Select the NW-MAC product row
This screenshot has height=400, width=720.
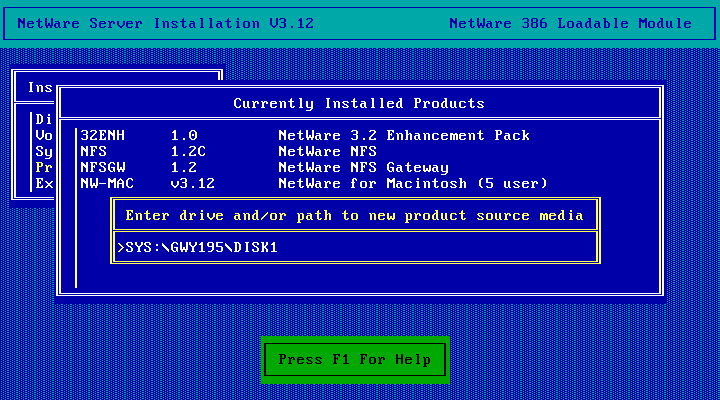pos(314,184)
